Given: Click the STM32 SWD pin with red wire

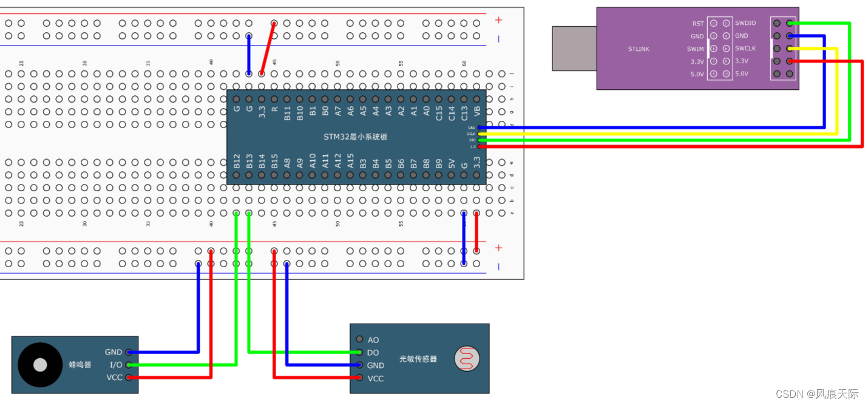Looking at the screenshot, I should (x=480, y=146).
